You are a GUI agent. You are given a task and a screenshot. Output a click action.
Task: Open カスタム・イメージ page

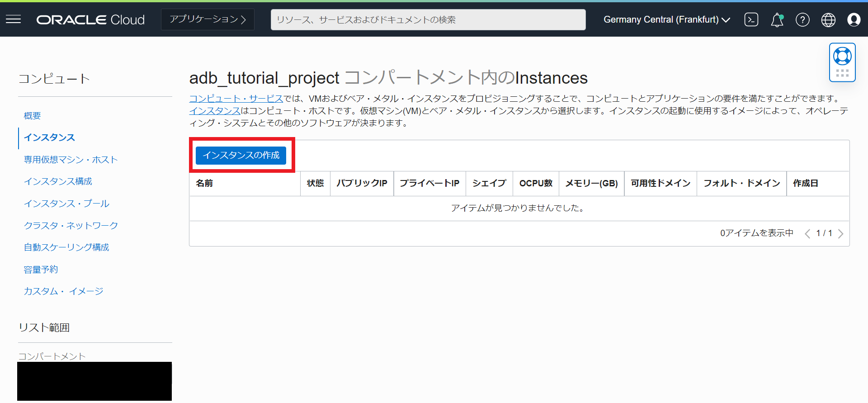63,291
